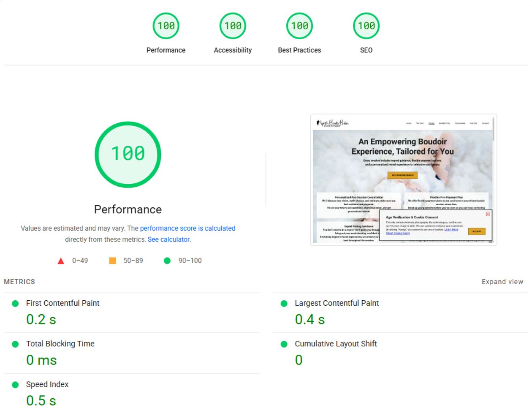The height and width of the screenshot is (416, 532).
Task: Click the Expand view toggle
Action: point(502,282)
